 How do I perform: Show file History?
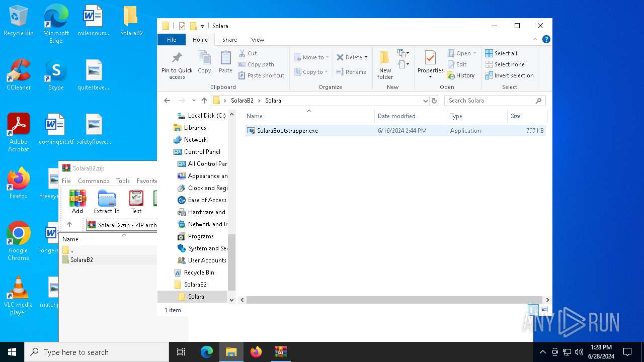(461, 75)
